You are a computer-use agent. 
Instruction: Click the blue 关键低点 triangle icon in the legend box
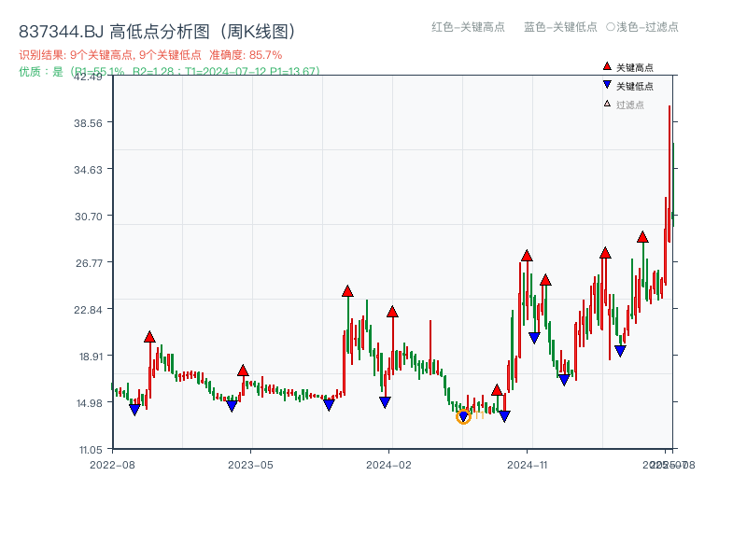click(x=605, y=84)
